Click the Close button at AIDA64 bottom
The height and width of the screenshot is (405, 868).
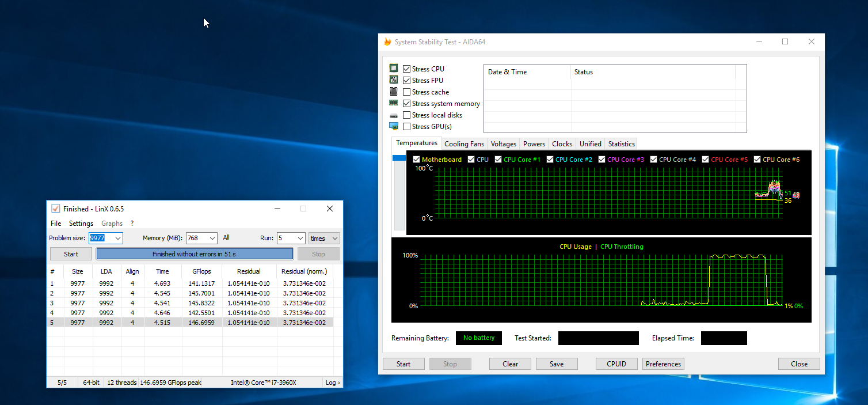pos(799,364)
